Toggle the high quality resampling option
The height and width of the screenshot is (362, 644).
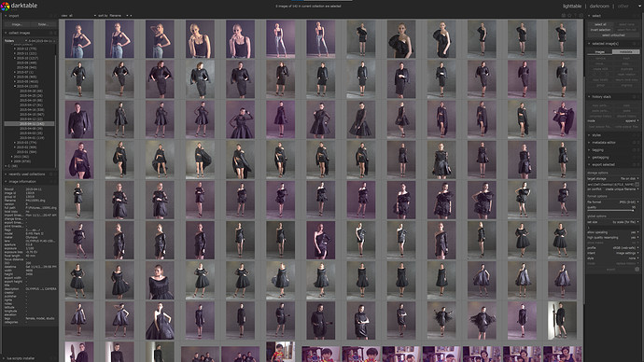612,238
